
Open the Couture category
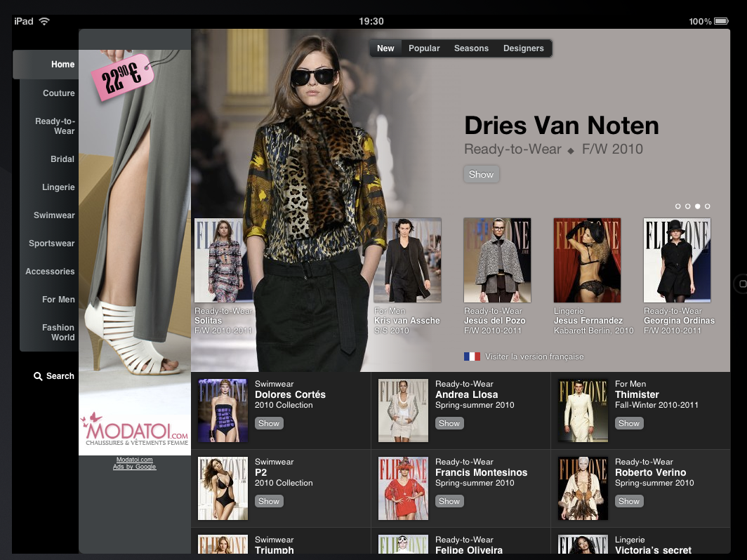click(58, 93)
